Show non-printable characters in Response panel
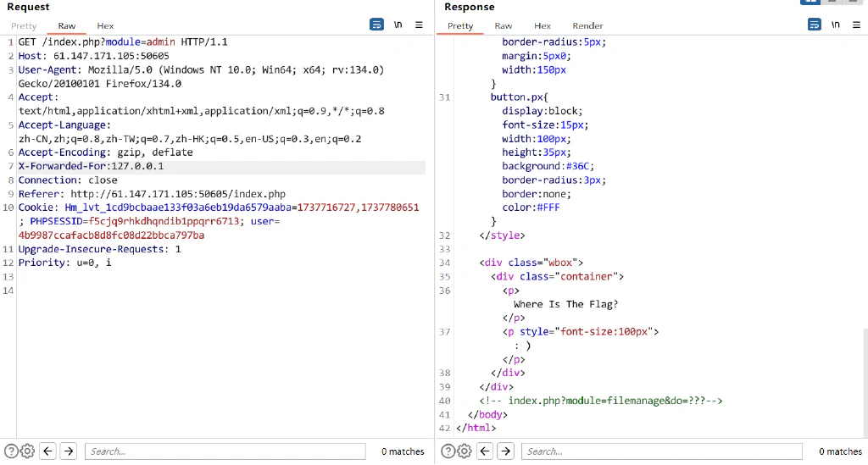 [x=835, y=25]
